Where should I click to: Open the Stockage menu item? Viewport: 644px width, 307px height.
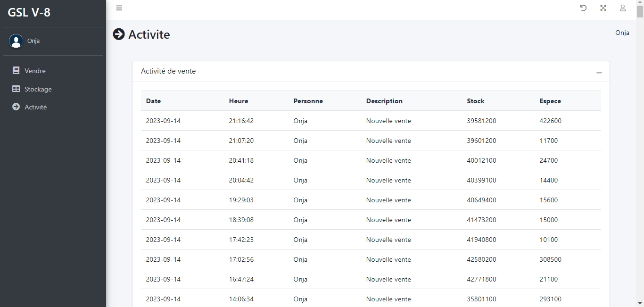tap(38, 89)
